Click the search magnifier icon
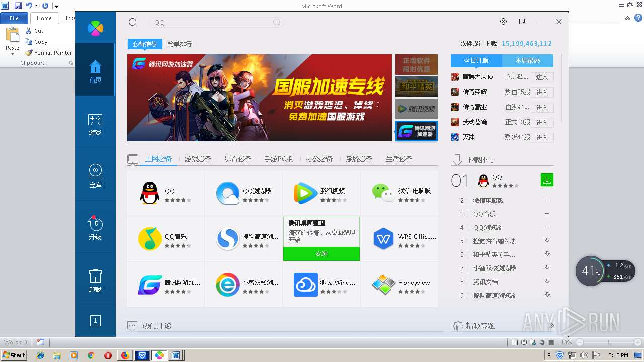The image size is (644, 362). pyautogui.click(x=277, y=22)
